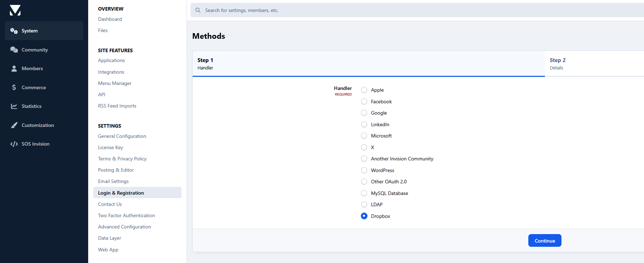Go to Two Factor Authentication

click(x=126, y=215)
